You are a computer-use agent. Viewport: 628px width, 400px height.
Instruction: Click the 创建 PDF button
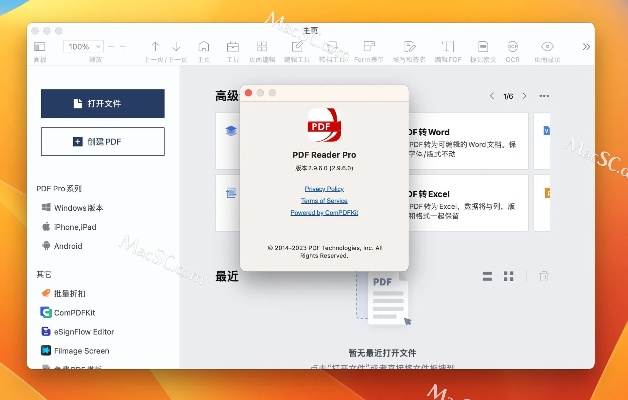(103, 141)
